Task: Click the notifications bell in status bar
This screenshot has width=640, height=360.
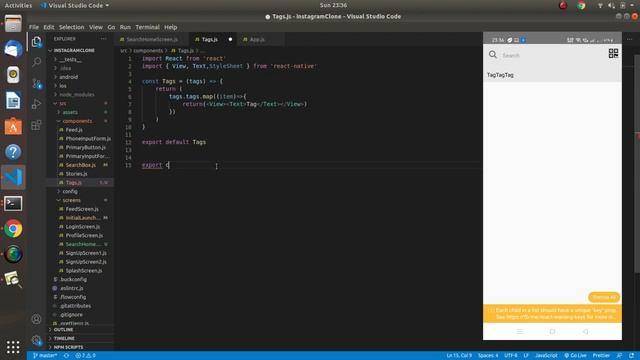Action: pyautogui.click(x=631, y=356)
